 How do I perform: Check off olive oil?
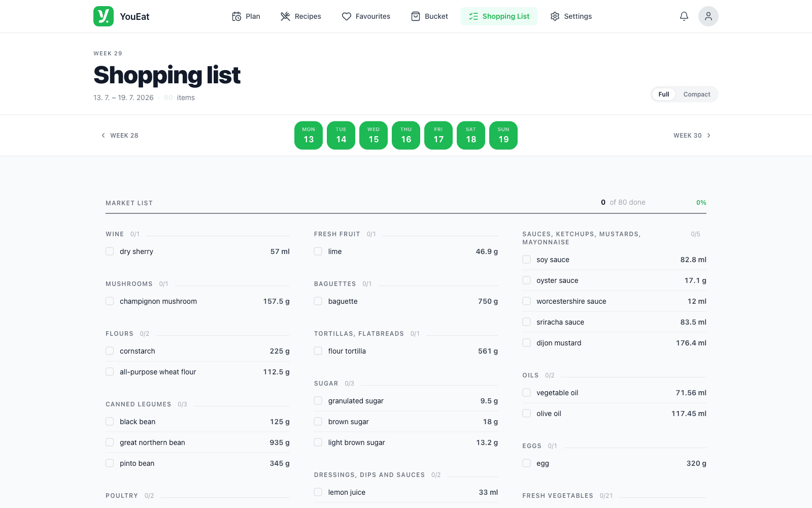pyautogui.click(x=527, y=414)
